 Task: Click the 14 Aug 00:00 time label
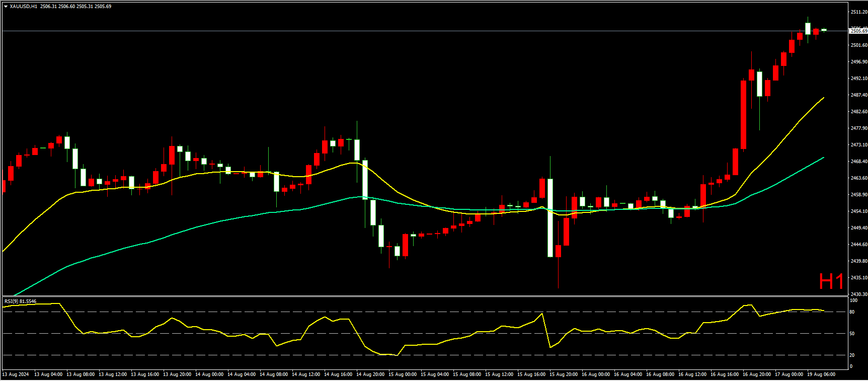pos(209,374)
